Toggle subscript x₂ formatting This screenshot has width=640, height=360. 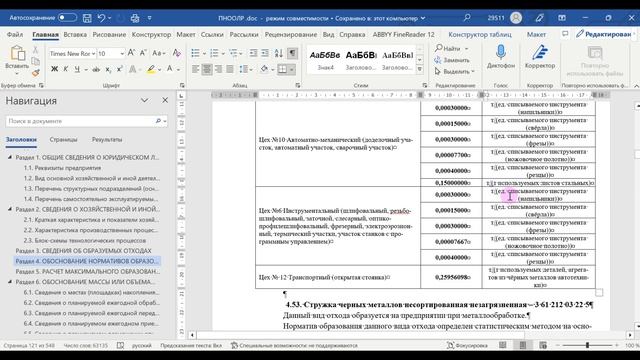coord(108,69)
